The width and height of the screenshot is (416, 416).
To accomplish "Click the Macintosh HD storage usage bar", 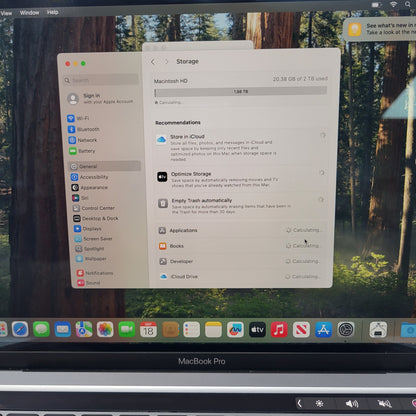I will pyautogui.click(x=240, y=91).
